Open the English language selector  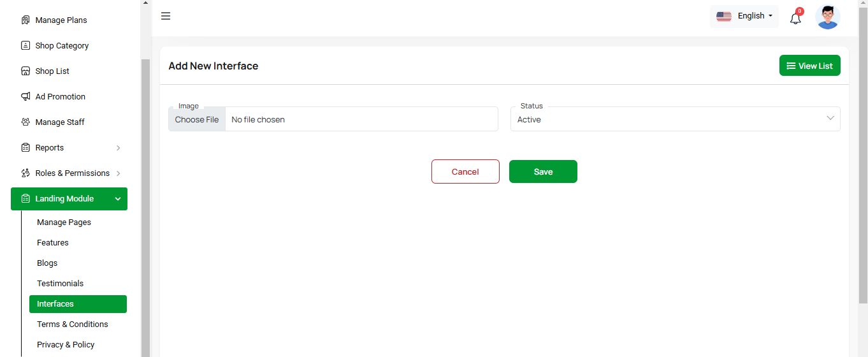744,17
